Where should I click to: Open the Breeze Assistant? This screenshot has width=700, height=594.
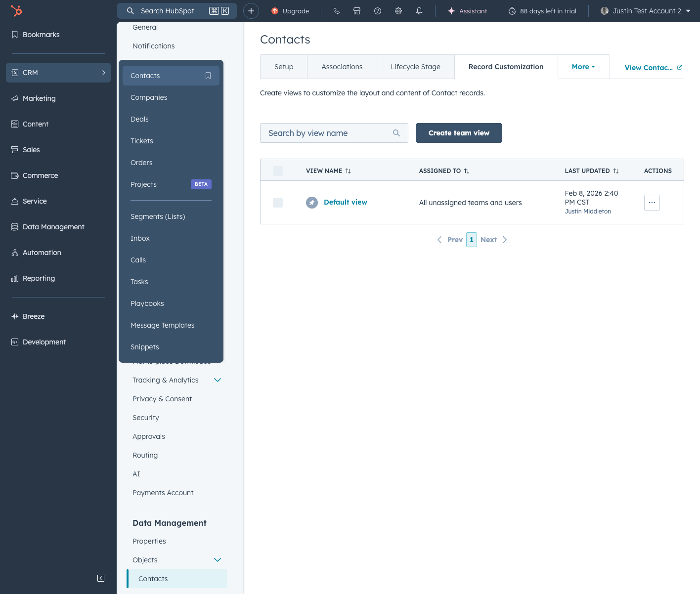(x=467, y=11)
